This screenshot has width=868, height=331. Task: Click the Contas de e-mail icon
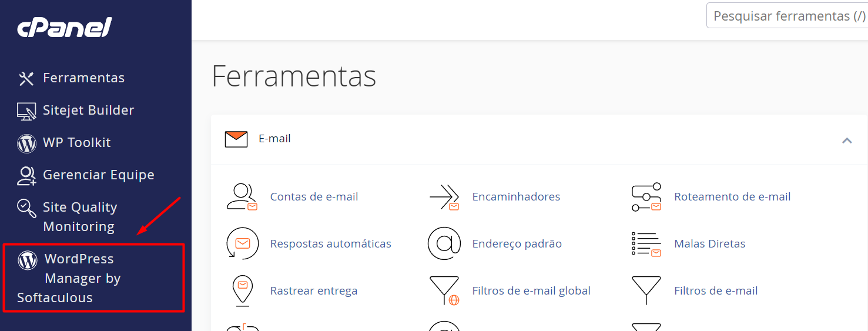[x=242, y=197]
